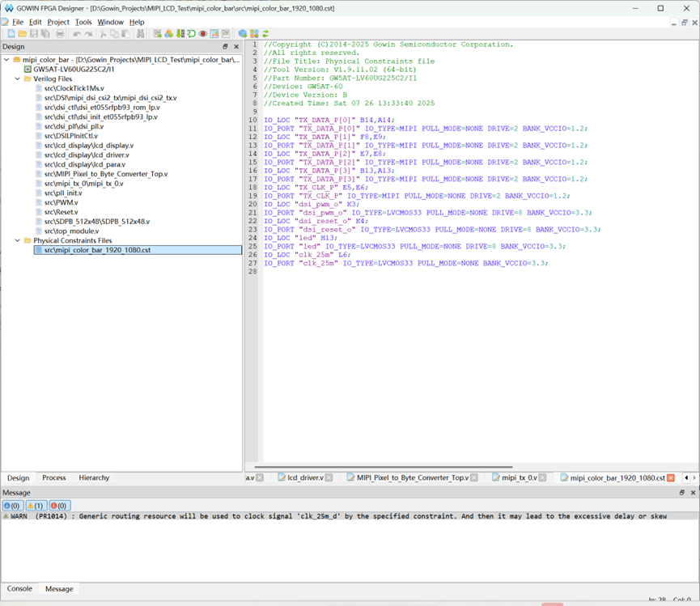The height and width of the screenshot is (606, 700).
Task: Open the Project menu
Action: (x=58, y=22)
